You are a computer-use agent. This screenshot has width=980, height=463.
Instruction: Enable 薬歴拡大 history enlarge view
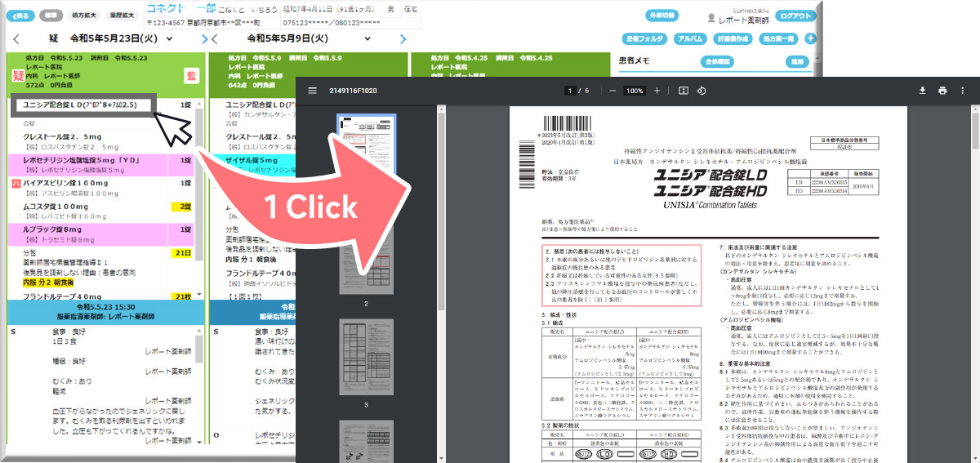122,15
